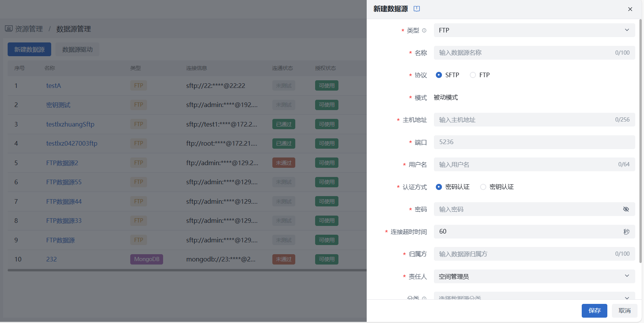Focus the 名称 data source name field
Image resolution: width=644 pixels, height=323 pixels.
[534, 53]
